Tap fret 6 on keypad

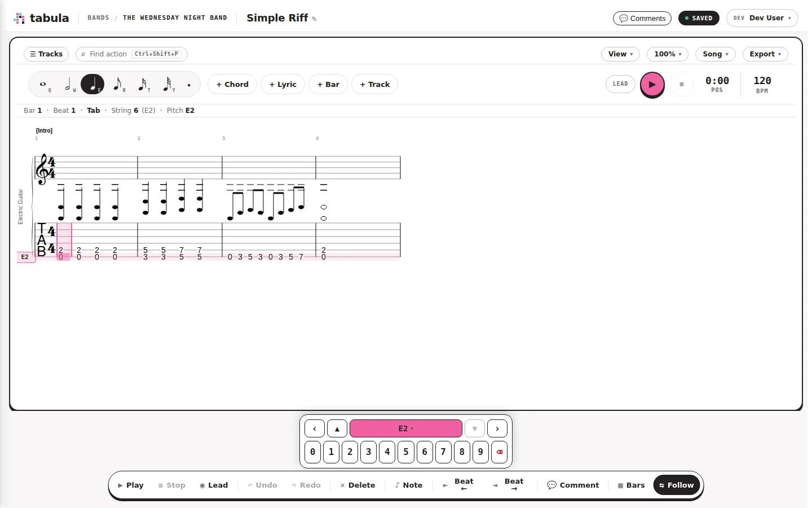(425, 452)
